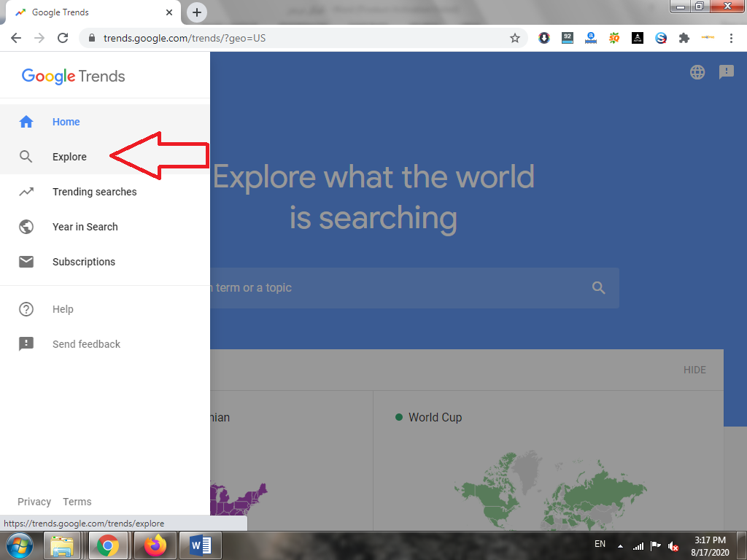Bookmark this page with the star icon

pyautogui.click(x=515, y=38)
